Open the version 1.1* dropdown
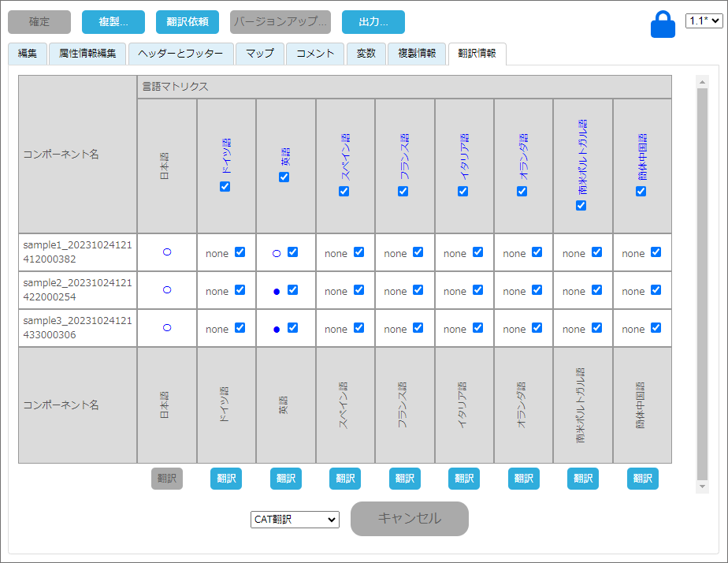Screen dimensions: 728x563 tap(704, 21)
